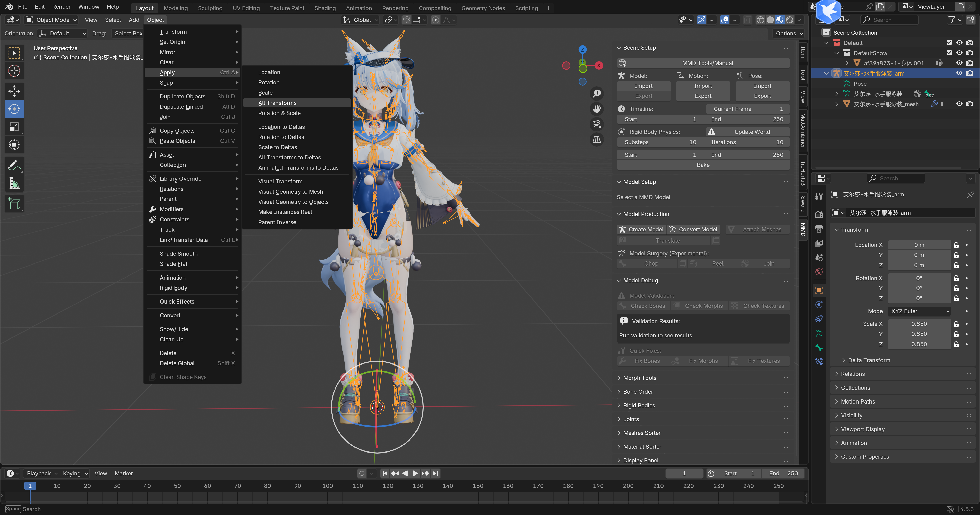Select the Select Box tool in the left toolbar
The width and height of the screenshot is (980, 515).
pyautogui.click(x=14, y=53)
